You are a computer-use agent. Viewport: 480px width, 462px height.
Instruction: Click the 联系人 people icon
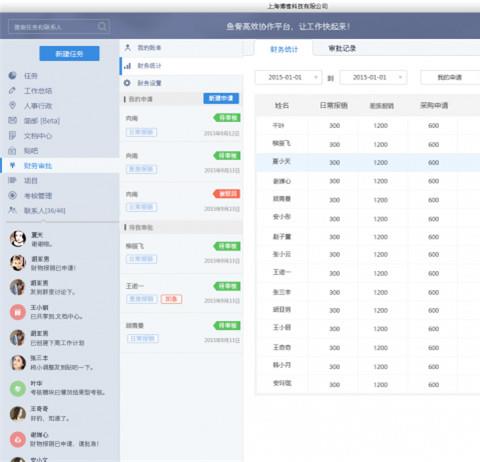pyautogui.click(x=12, y=210)
